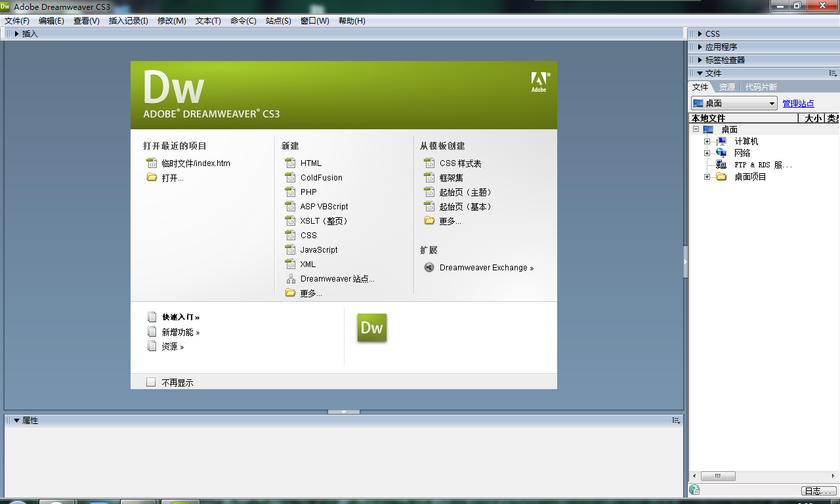Click the 属性 panel options icon

pos(676,421)
